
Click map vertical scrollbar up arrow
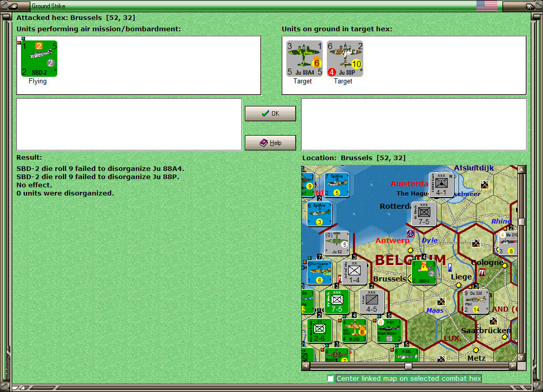click(521, 169)
